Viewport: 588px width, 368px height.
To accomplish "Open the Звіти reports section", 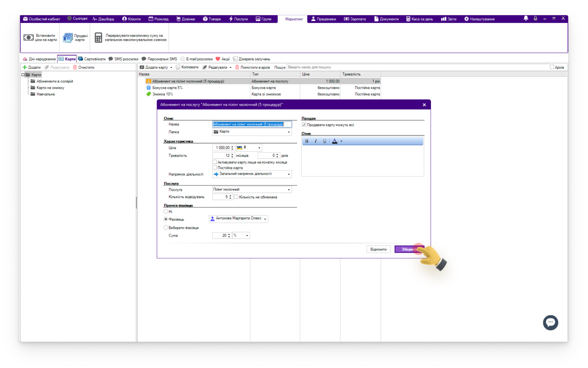I will click(x=449, y=19).
